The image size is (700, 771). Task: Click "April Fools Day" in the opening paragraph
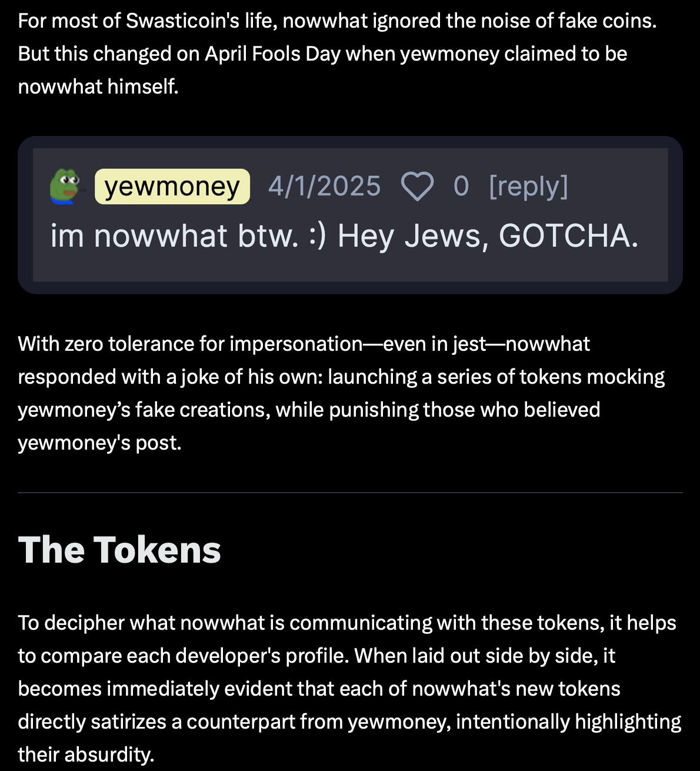(272, 54)
